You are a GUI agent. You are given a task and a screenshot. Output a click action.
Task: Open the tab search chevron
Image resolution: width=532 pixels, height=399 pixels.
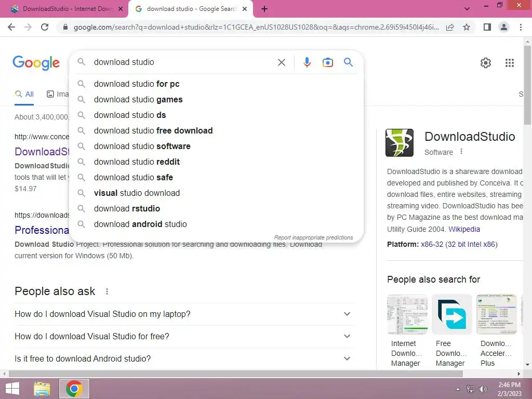point(467,9)
